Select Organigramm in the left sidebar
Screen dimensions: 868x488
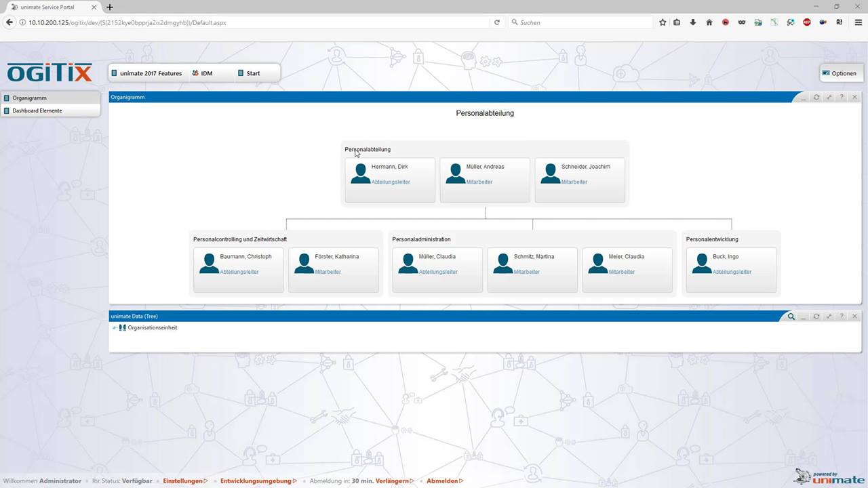pos(50,98)
